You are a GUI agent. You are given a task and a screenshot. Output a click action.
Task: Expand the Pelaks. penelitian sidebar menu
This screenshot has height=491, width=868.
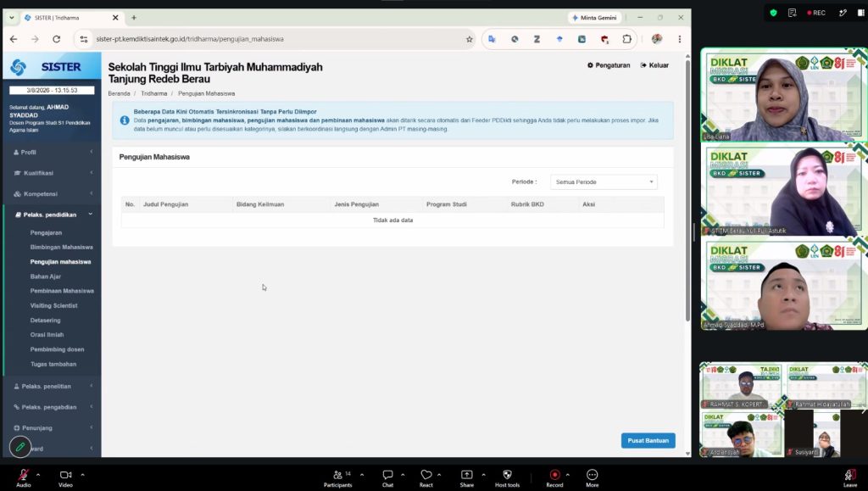pos(52,387)
